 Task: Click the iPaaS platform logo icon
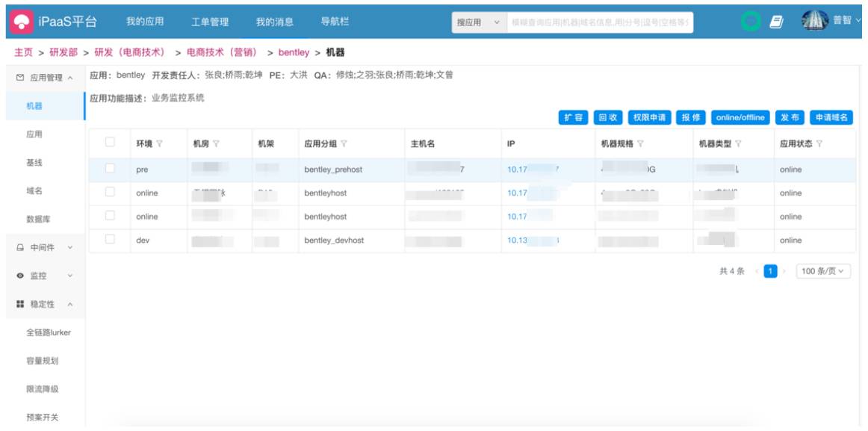(21, 22)
